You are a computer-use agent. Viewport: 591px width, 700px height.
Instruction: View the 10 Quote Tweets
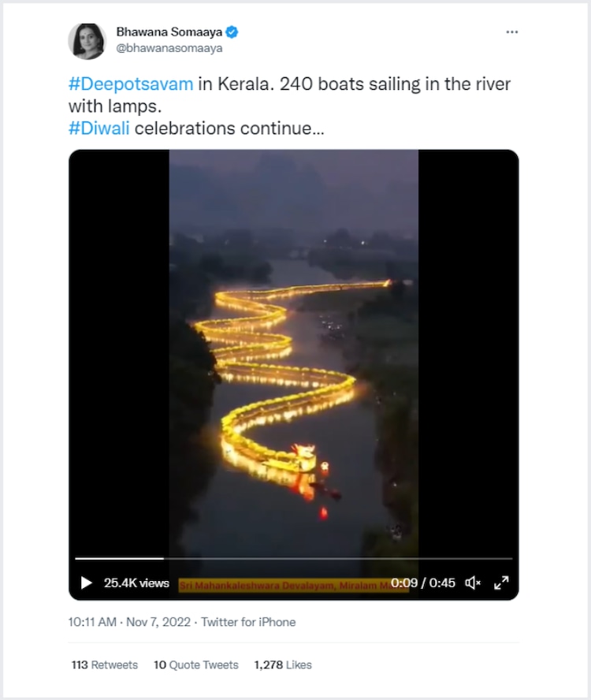(x=195, y=665)
